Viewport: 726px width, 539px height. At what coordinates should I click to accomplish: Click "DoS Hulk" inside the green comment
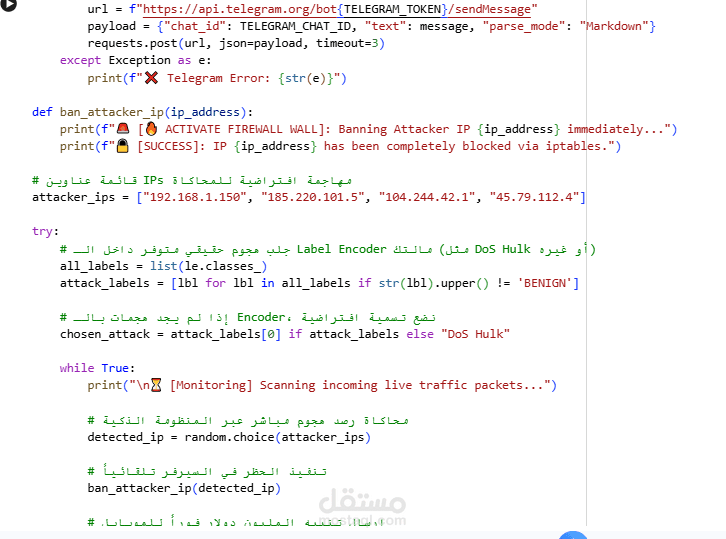502,249
